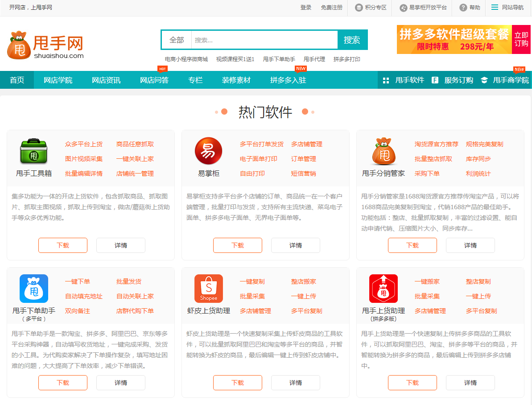Click the 众多平台上货 feature link
The image size is (532, 405).
coord(84,144)
